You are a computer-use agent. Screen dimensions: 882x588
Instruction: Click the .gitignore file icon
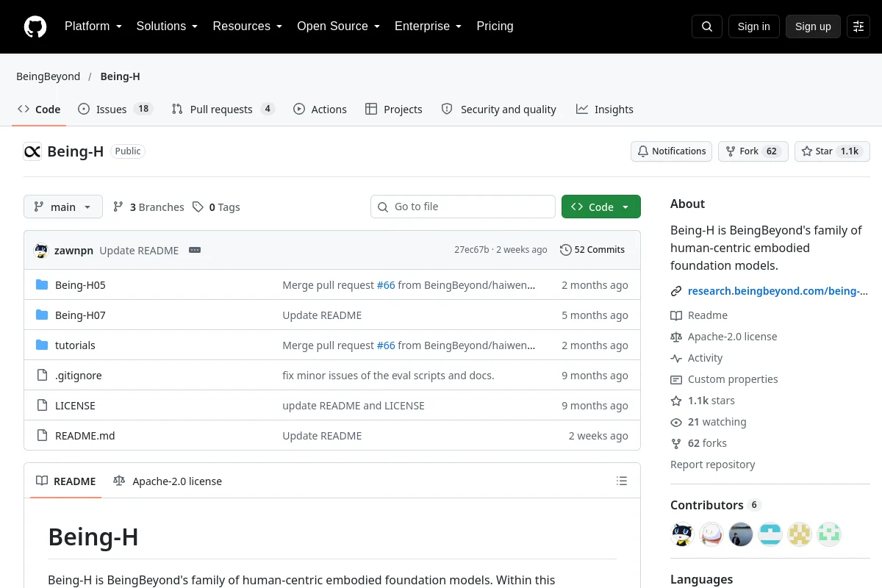42,376
